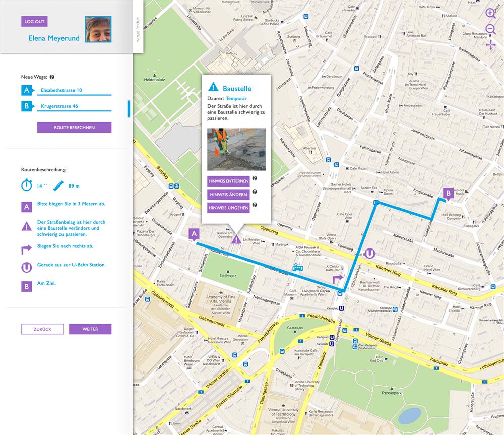Click the purple turn arrow on map
This screenshot has width=504, height=435.
pyautogui.click(x=338, y=279)
